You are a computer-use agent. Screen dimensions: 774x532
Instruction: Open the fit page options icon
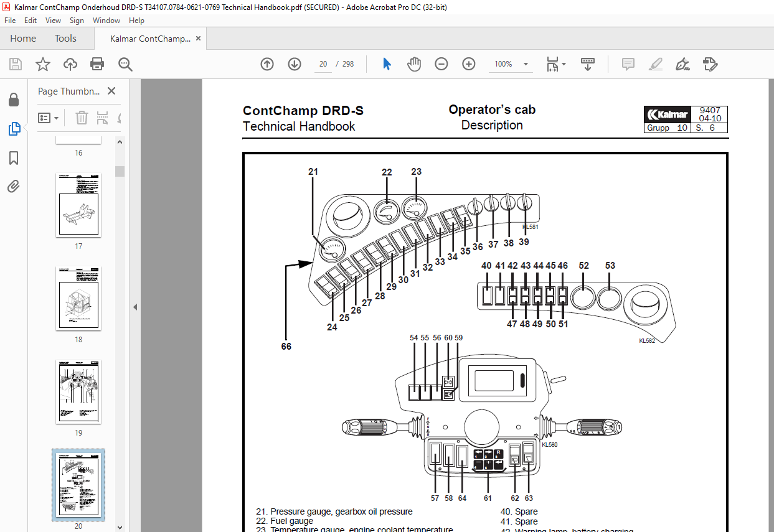coord(555,64)
